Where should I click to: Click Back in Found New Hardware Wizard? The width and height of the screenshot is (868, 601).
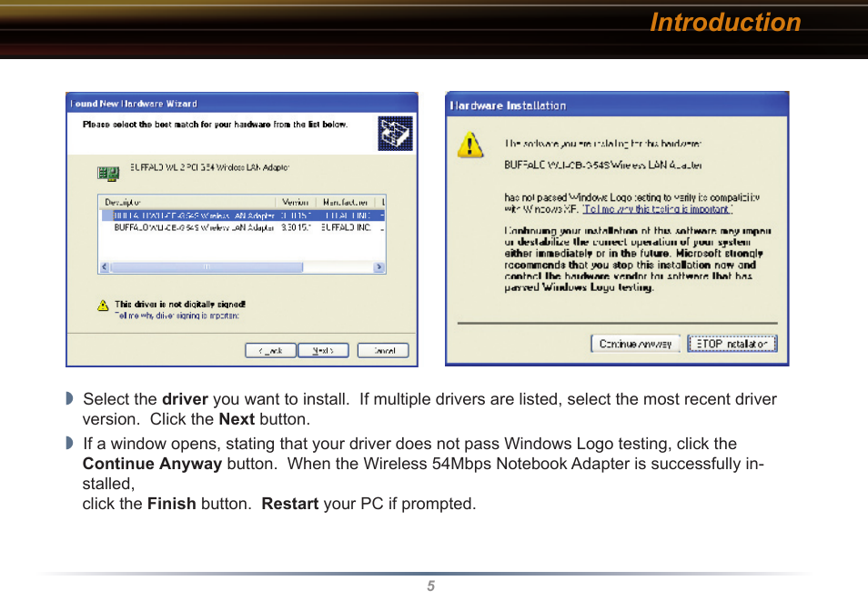pyautogui.click(x=271, y=351)
